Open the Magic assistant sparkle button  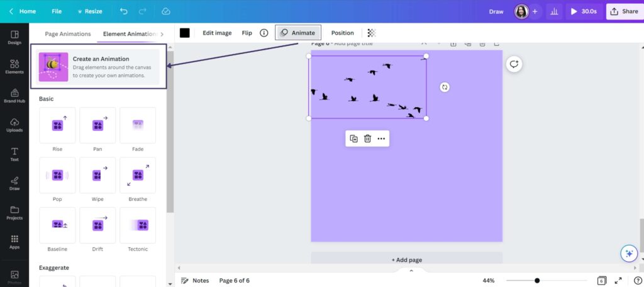(629, 253)
